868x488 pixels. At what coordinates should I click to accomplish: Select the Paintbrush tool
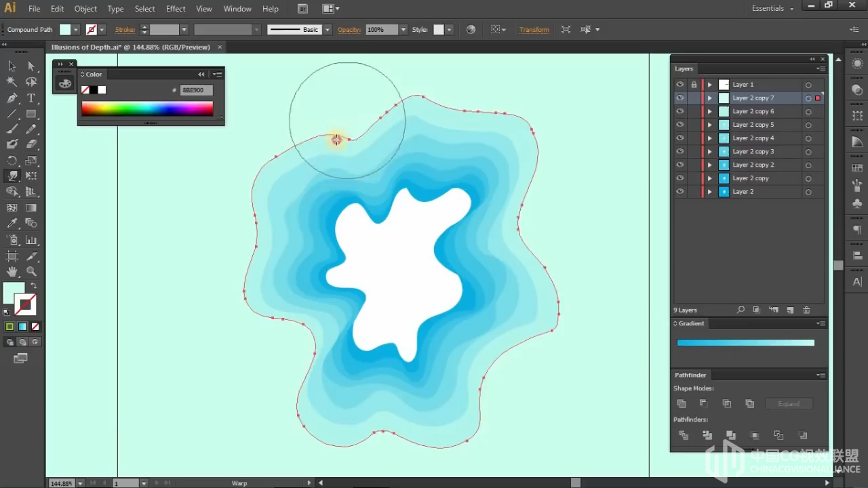pos(12,129)
